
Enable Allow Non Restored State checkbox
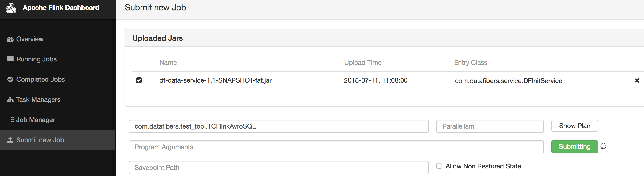click(x=439, y=166)
